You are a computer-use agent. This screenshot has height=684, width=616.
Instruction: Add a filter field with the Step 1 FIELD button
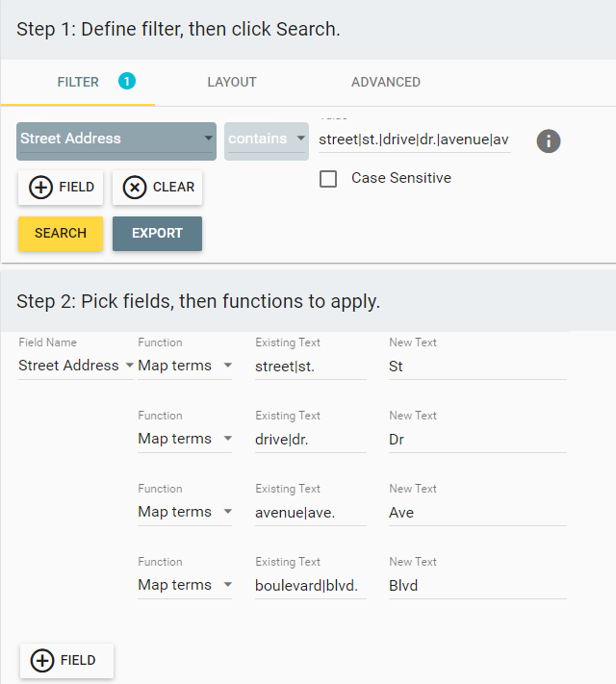point(61,188)
